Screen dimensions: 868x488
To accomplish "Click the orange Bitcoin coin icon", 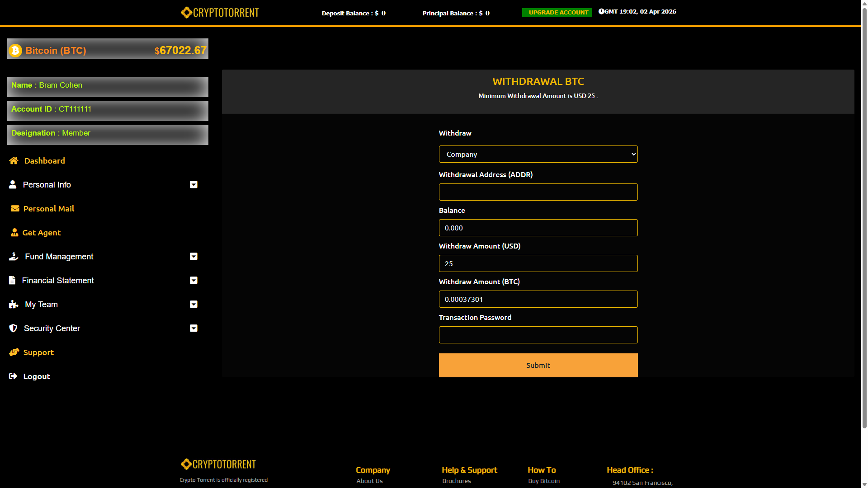I will (15, 50).
